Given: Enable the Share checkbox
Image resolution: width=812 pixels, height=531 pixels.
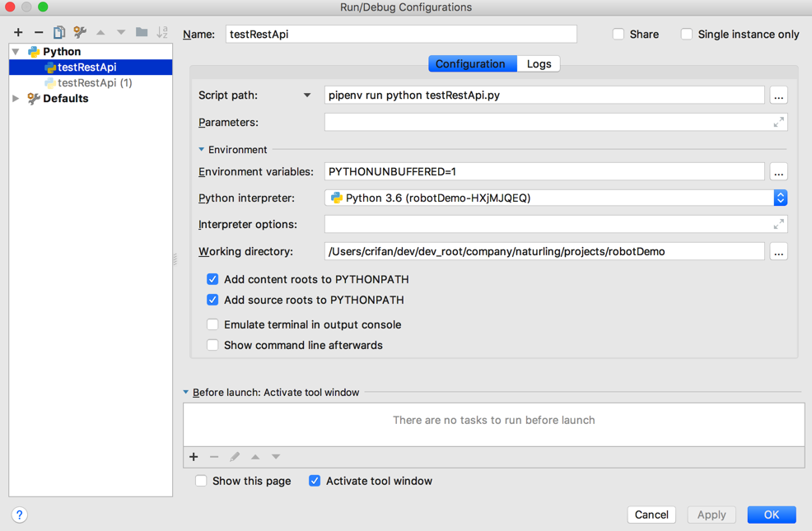Looking at the screenshot, I should [x=618, y=35].
